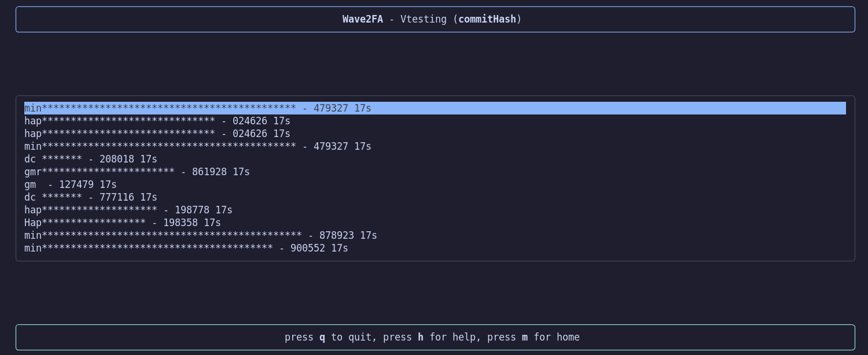The image size is (868, 355).
Task: Click the m home hint in footer
Action: coord(525,337)
